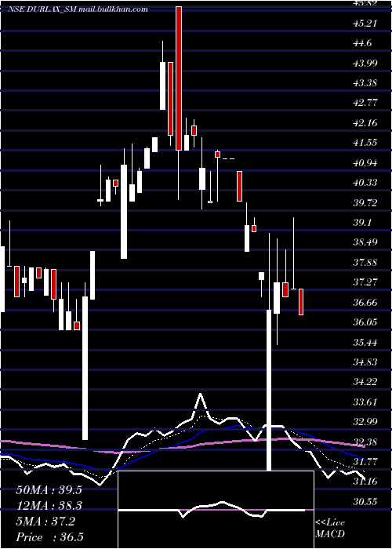
Task: Select the 43.38 price axis label
Action: click(x=365, y=83)
